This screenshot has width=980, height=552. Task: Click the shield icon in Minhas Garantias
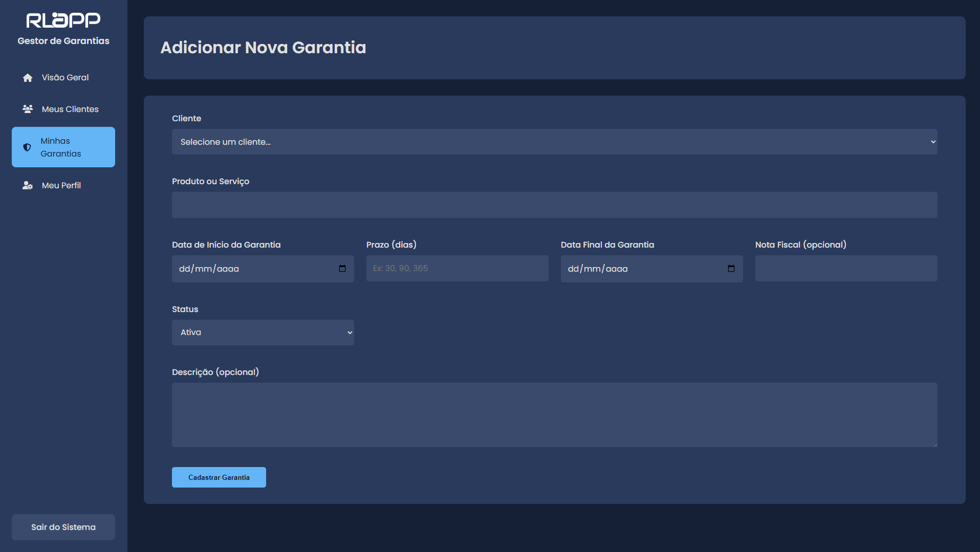tap(27, 147)
